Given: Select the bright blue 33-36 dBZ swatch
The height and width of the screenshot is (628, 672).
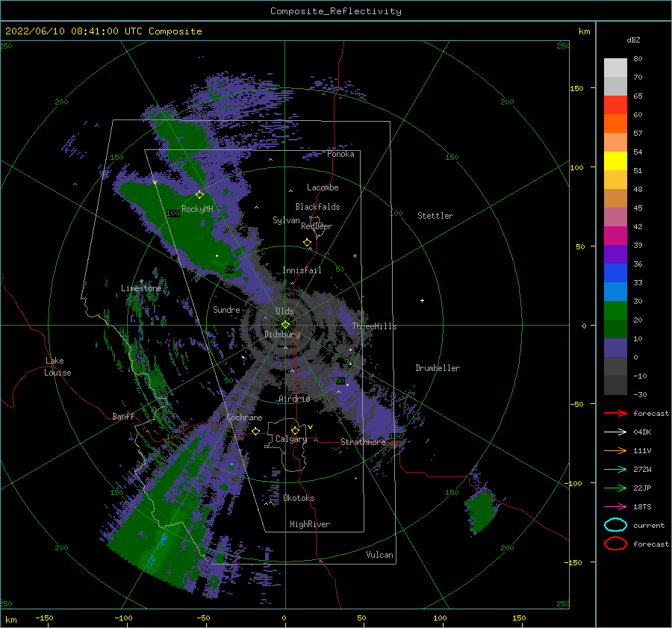Looking at the screenshot, I should [615, 273].
